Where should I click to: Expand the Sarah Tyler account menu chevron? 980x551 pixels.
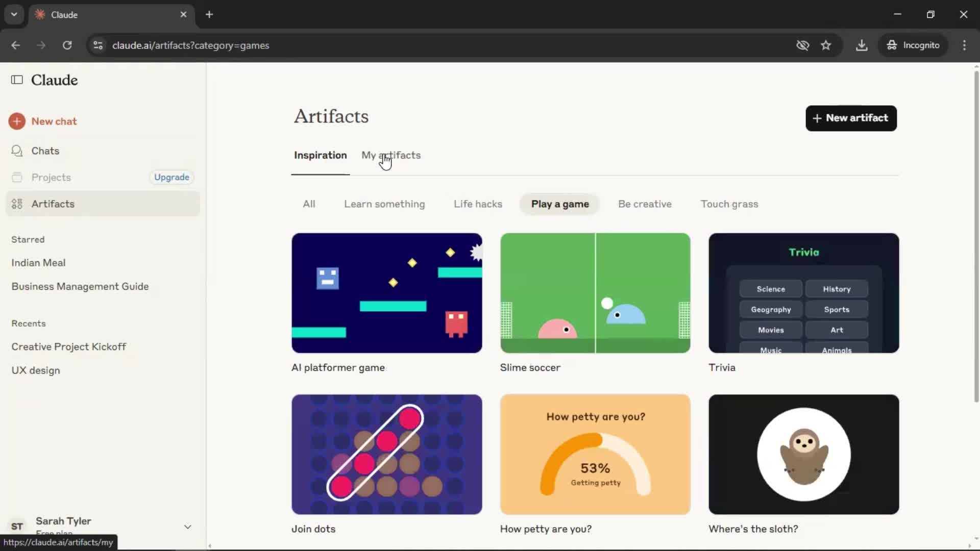pyautogui.click(x=188, y=527)
